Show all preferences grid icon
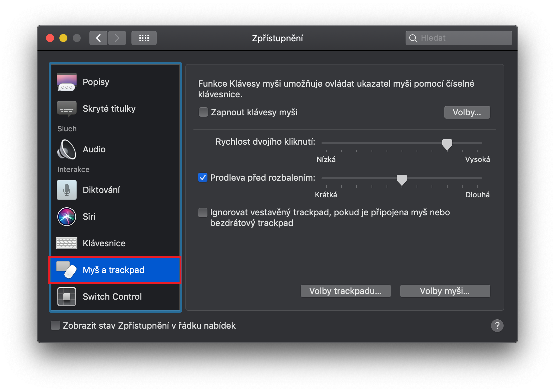 click(x=144, y=38)
